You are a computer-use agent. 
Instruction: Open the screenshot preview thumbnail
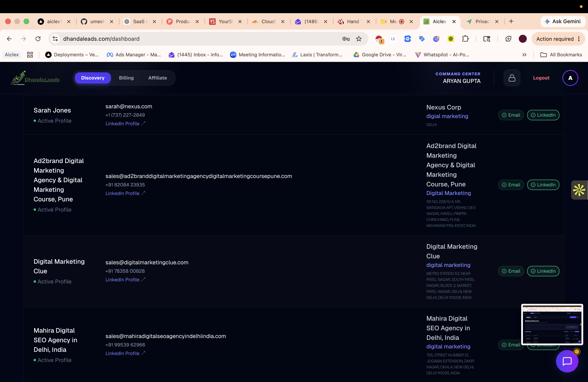(x=552, y=324)
